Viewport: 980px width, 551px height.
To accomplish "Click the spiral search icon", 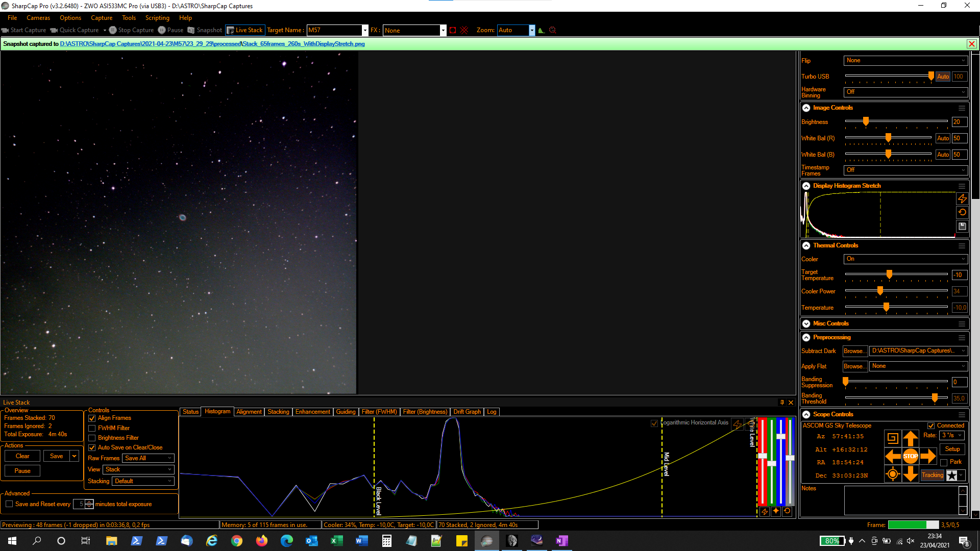I will [x=893, y=438].
